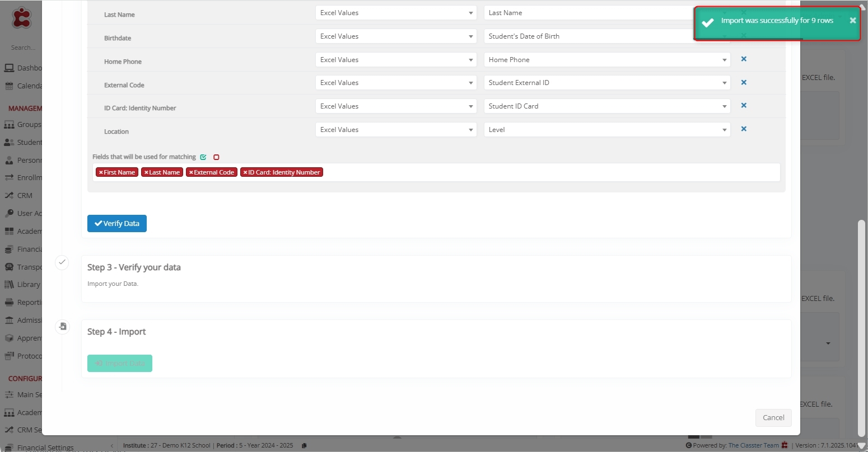The width and height of the screenshot is (868, 452).
Task: Remove First Name matching tag
Action: (101, 172)
